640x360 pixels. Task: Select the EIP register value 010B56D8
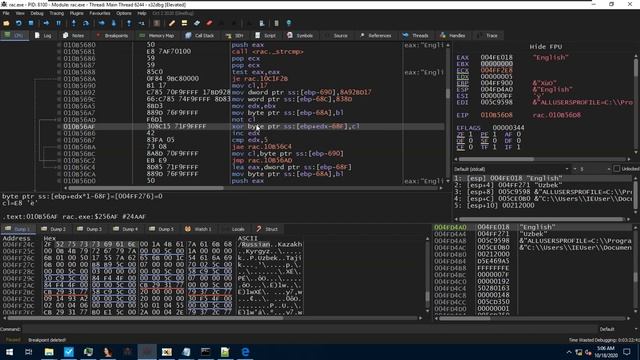point(496,115)
